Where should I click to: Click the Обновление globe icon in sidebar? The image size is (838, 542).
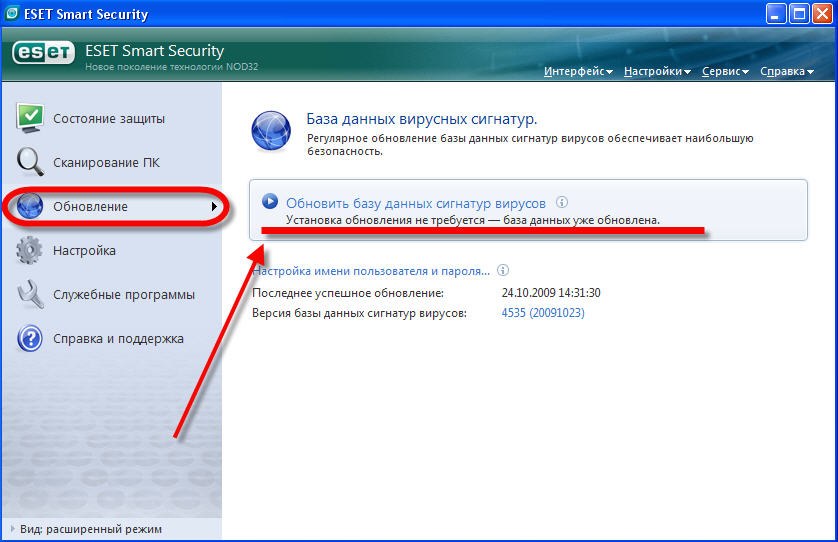[29, 206]
